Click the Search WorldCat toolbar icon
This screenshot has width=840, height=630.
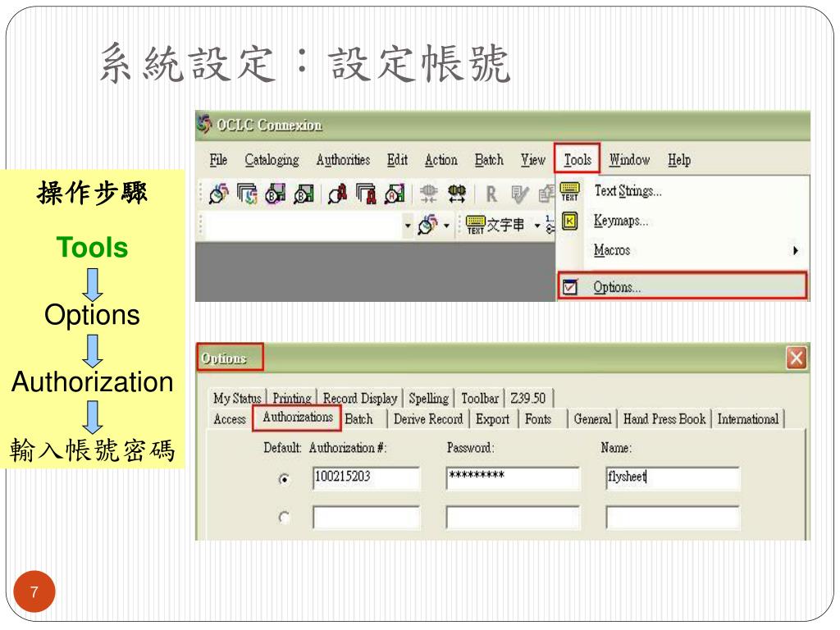tap(218, 194)
